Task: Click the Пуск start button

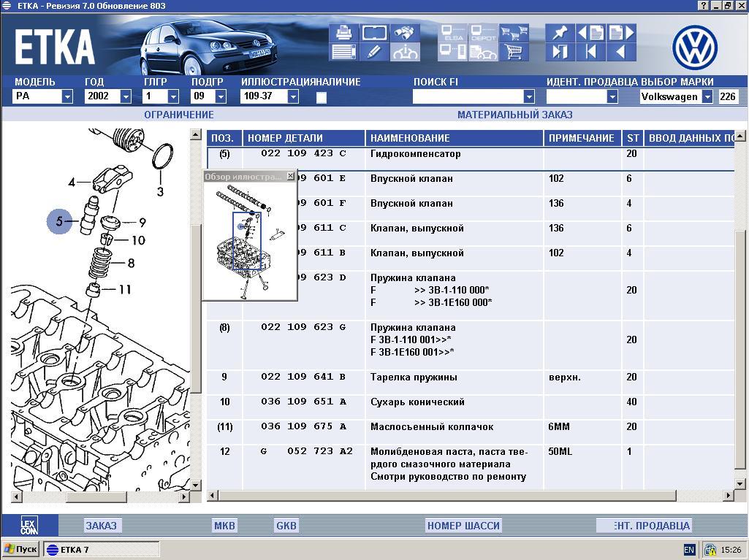Action: click(x=20, y=550)
